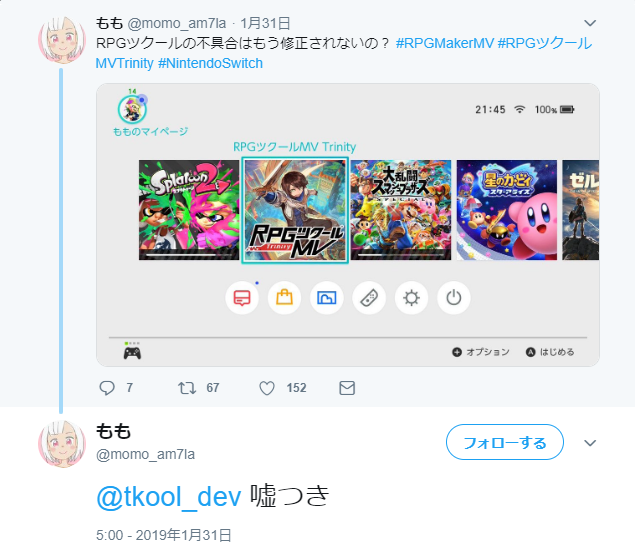Click the reply speech bubble icon
This screenshot has height=552, width=635.
pos(107,388)
